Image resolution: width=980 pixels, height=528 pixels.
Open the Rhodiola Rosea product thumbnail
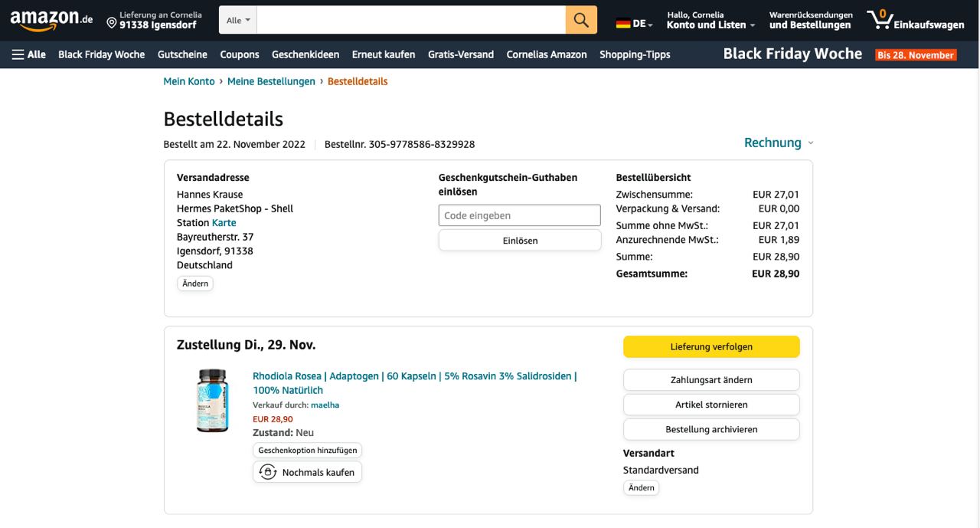(x=212, y=401)
